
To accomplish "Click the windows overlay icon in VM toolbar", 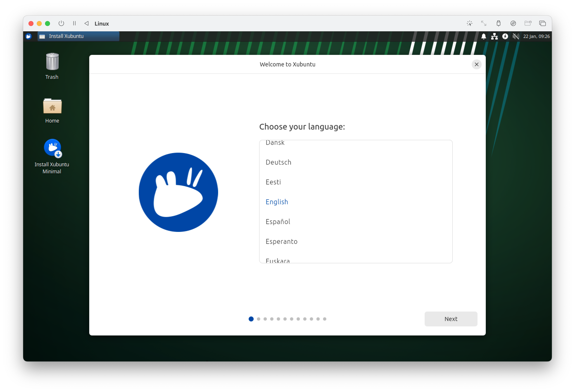I will point(542,24).
